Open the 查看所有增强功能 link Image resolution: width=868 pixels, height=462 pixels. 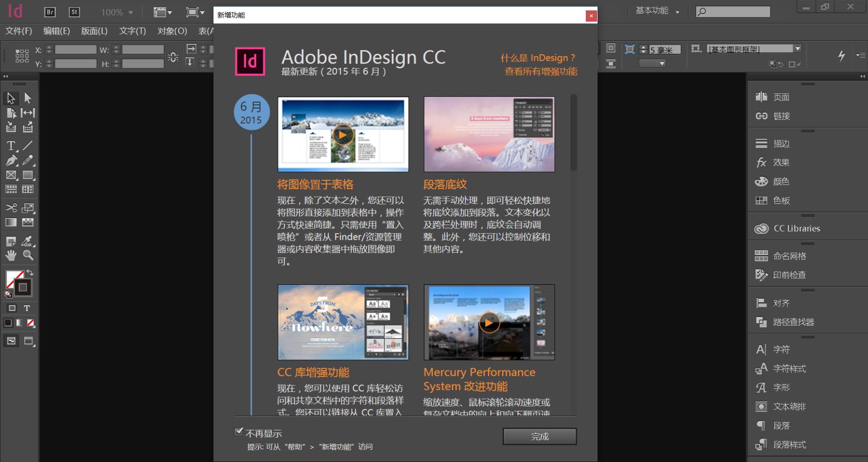pos(541,72)
